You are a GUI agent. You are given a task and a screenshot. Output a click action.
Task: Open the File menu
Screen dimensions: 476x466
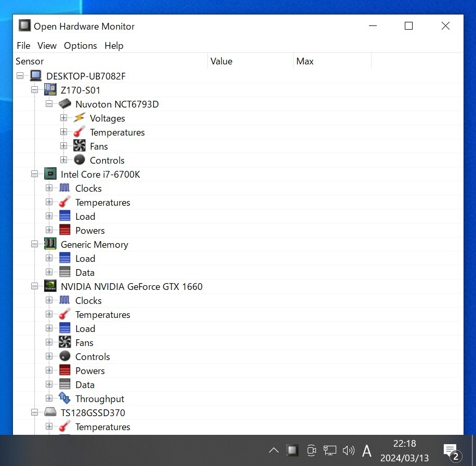23,46
